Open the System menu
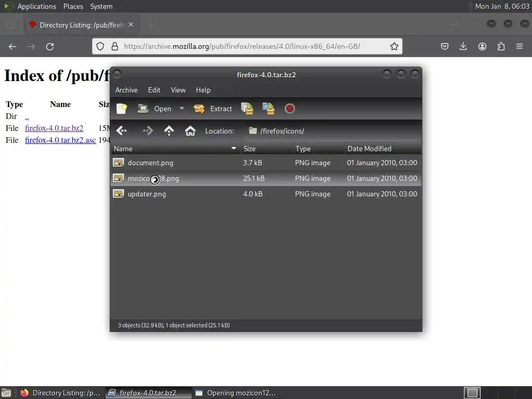 click(101, 6)
